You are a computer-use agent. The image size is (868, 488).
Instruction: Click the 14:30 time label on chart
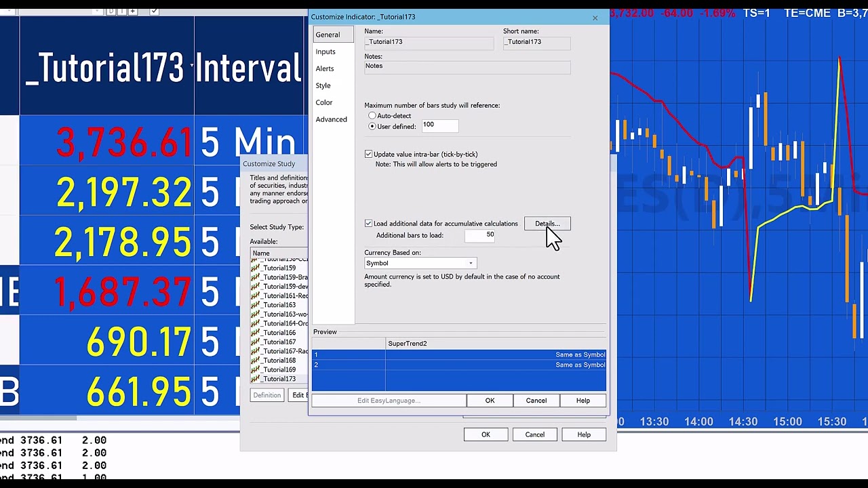743,422
